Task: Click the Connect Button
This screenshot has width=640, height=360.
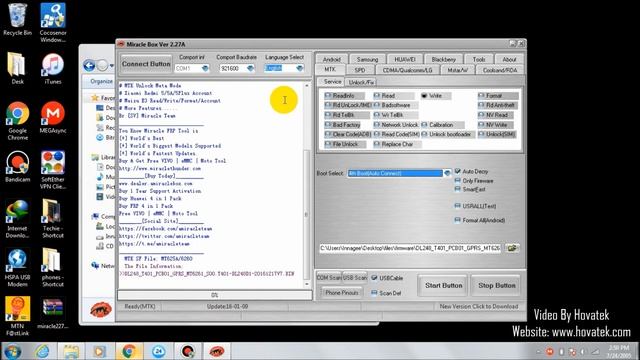Action: 146,64
